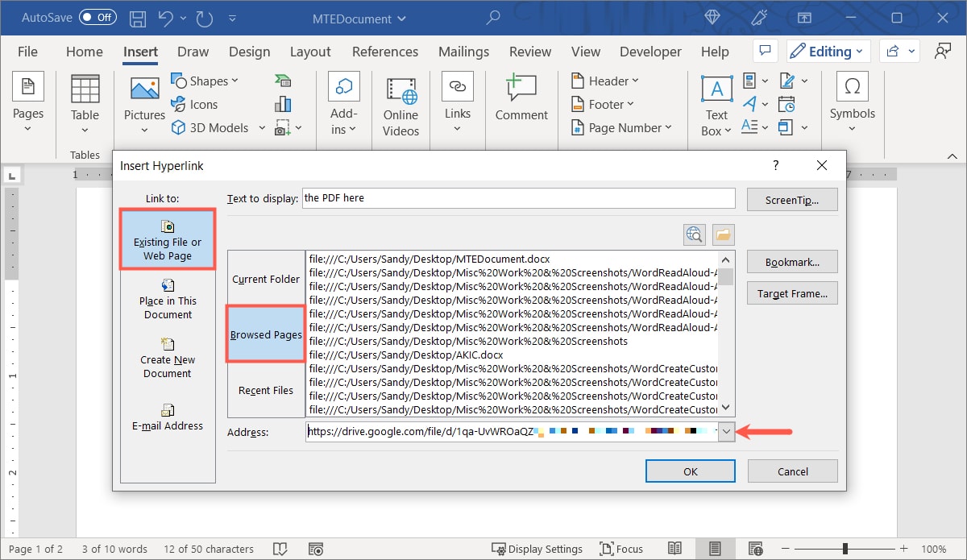The height and width of the screenshot is (560, 967).
Task: Open the Pictures insert tool
Action: click(x=143, y=103)
